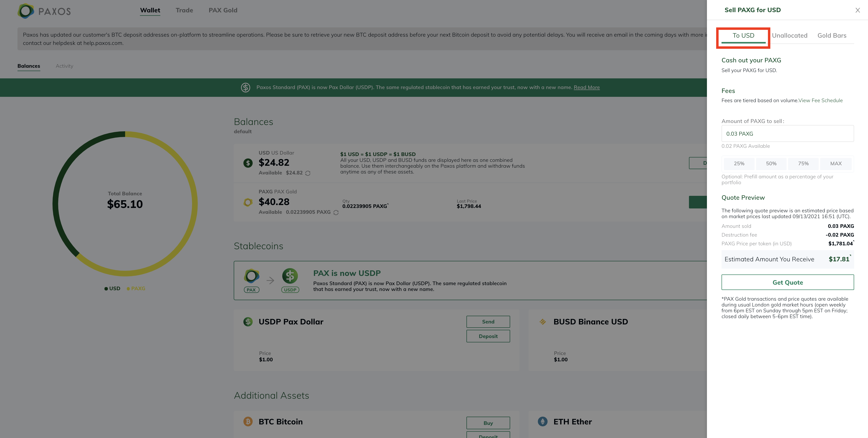Image resolution: width=868 pixels, height=438 pixels.
Task: Click the Qty 0.02239905 PAXG value
Action: click(x=365, y=206)
